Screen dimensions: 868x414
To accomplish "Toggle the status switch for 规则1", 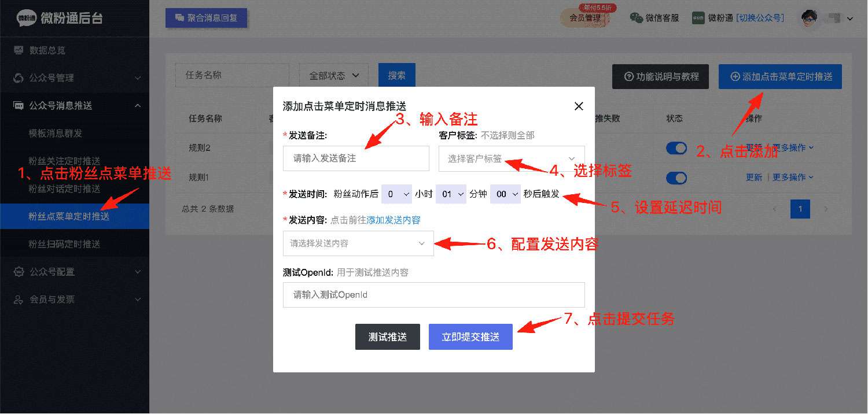I will tap(676, 178).
